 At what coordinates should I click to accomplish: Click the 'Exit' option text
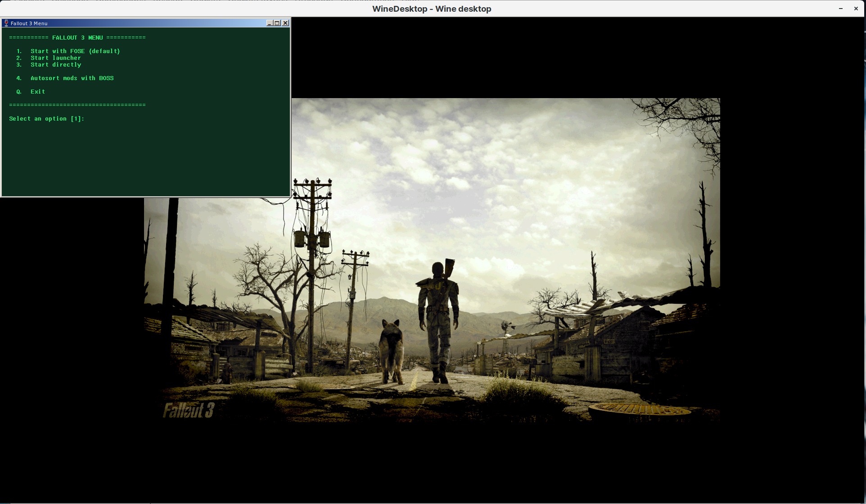click(38, 92)
